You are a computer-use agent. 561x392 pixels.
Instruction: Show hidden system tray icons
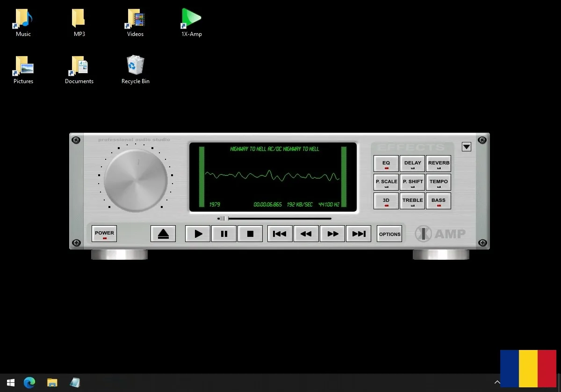[497, 383]
